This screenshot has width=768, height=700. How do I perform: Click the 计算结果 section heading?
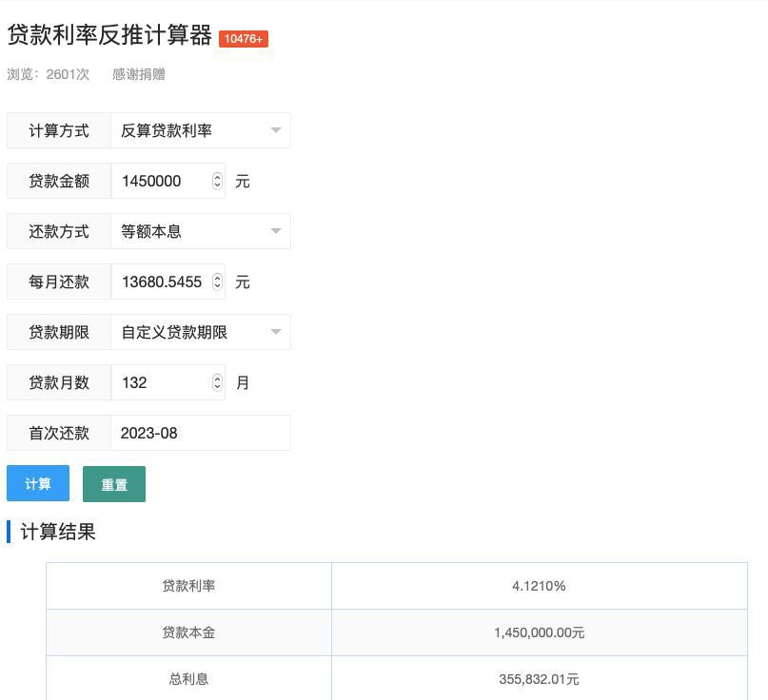click(x=58, y=532)
